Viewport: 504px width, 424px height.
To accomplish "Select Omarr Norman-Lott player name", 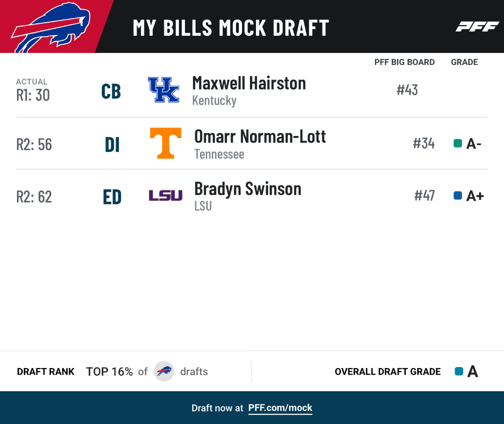I will pos(260,136).
